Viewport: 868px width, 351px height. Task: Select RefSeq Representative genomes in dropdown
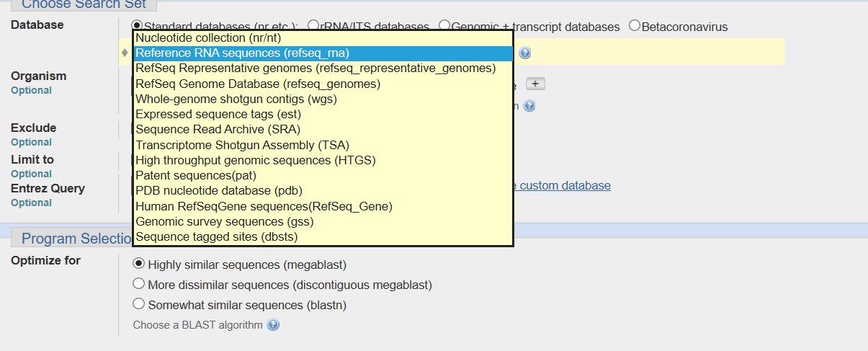click(x=316, y=68)
